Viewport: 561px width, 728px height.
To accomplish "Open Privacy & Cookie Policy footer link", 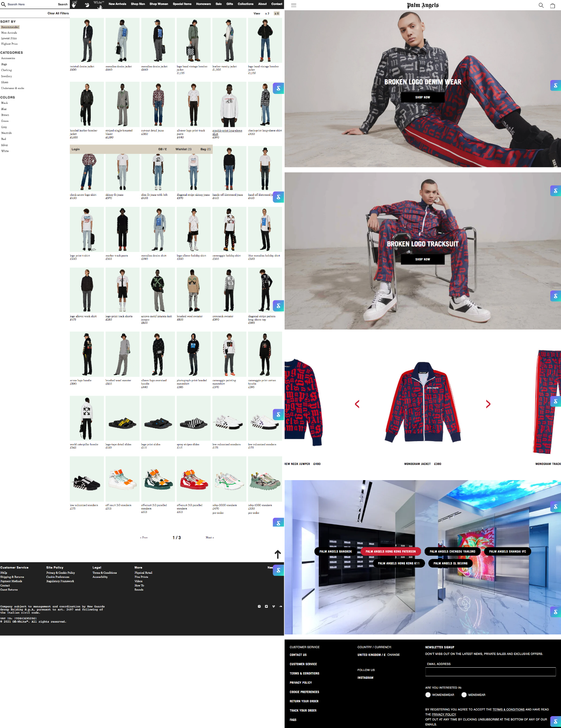I will pos(61,573).
